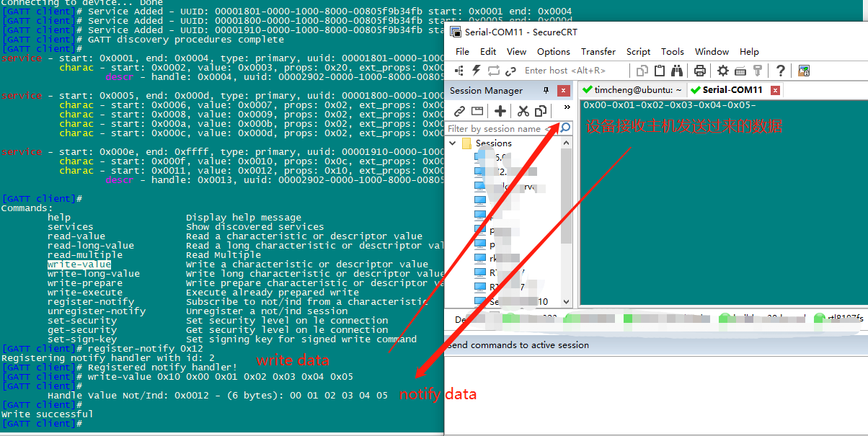
Task: Select the Copy icon on the toolbar
Action: pos(642,69)
